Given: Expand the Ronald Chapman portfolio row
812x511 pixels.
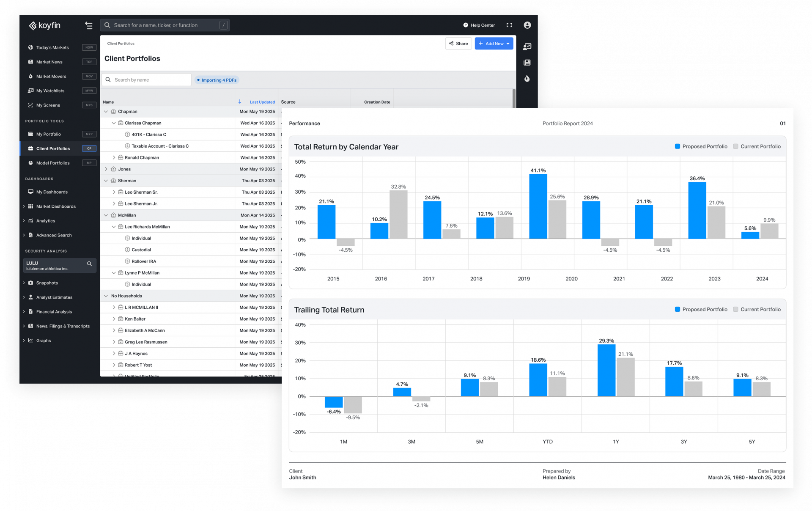Looking at the screenshot, I should coord(113,157).
